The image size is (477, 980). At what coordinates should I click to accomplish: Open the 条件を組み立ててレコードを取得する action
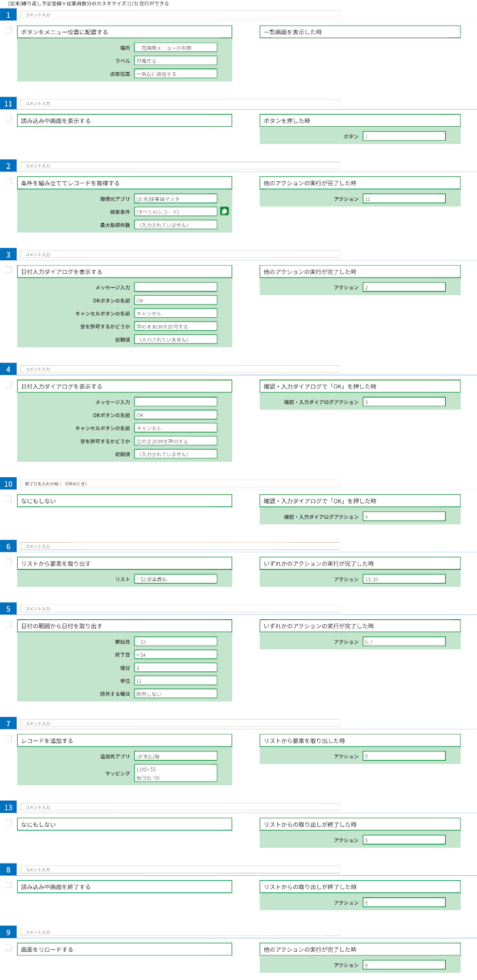[124, 183]
